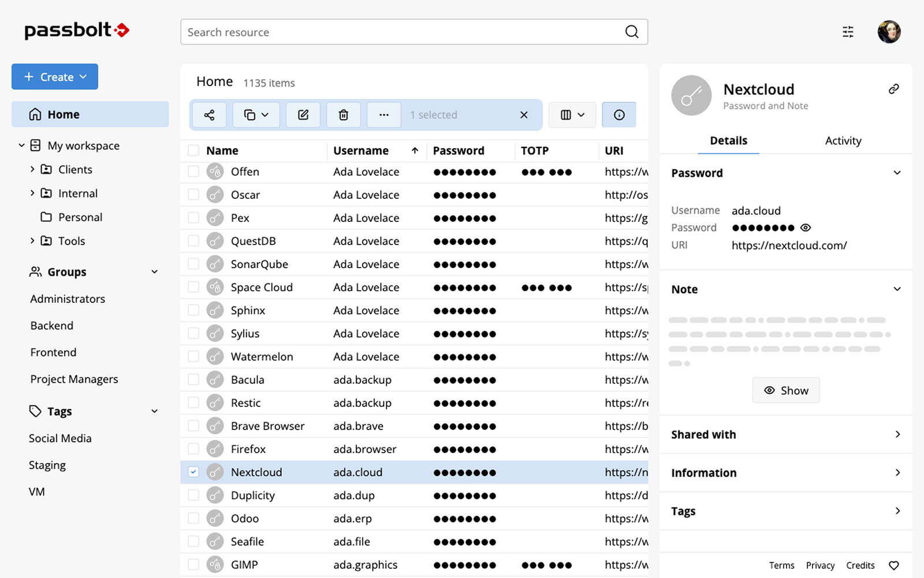This screenshot has height=578, width=924.
Task: Open the more actions ellipsis menu
Action: click(384, 114)
